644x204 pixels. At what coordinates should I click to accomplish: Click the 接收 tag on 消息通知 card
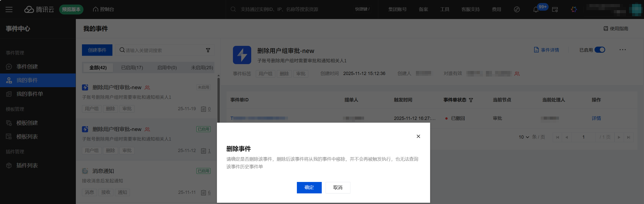tap(106, 192)
